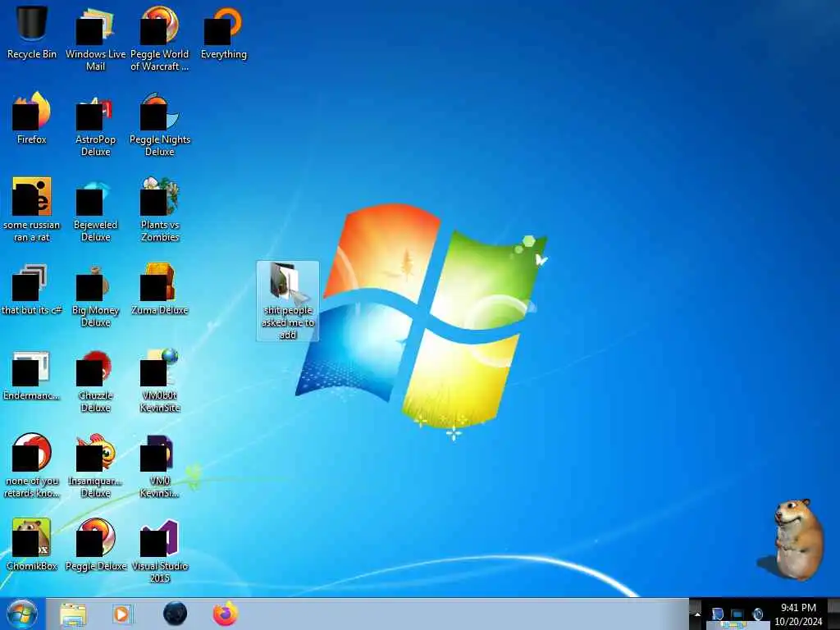Open the Recycle Bin desktop icon
Viewport: 840px width, 630px height.
pyautogui.click(x=32, y=32)
